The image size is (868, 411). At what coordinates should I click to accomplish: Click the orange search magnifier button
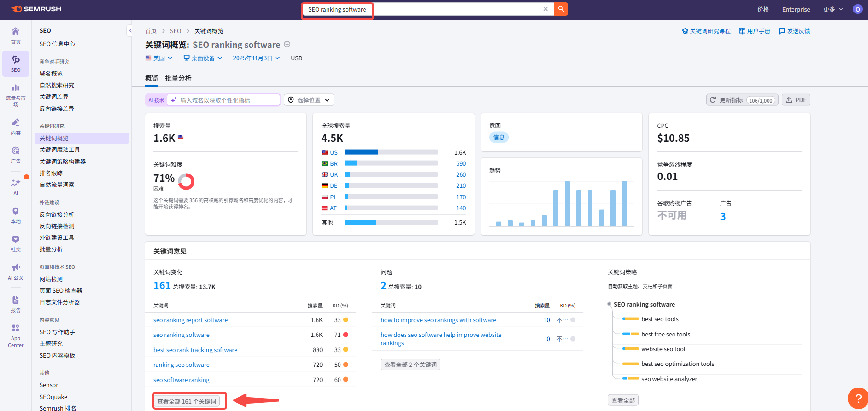coord(561,9)
